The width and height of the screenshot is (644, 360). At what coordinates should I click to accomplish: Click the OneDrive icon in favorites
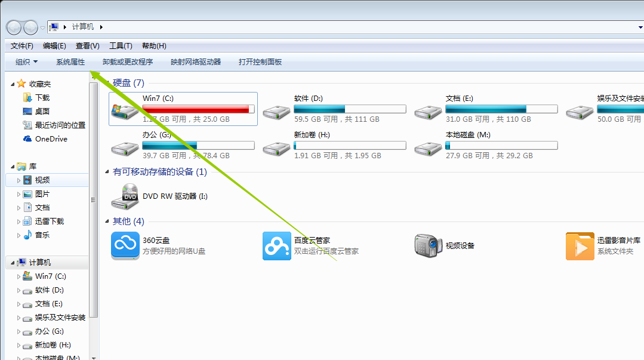[27, 139]
